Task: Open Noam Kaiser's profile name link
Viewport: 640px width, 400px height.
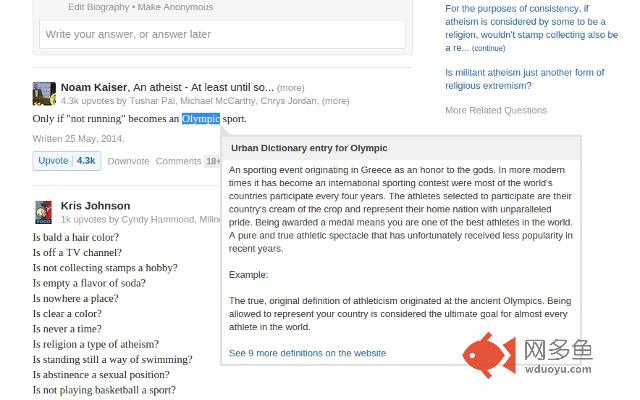Action: [94, 87]
